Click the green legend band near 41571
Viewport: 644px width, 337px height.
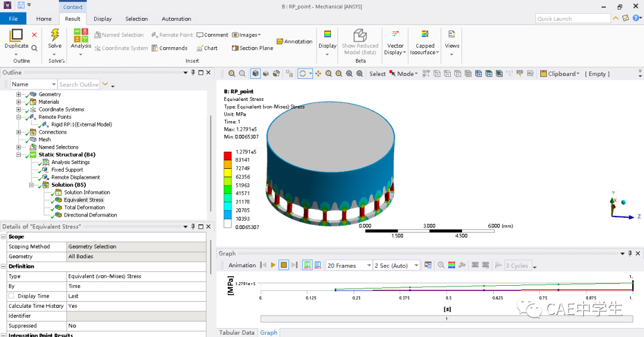click(228, 190)
